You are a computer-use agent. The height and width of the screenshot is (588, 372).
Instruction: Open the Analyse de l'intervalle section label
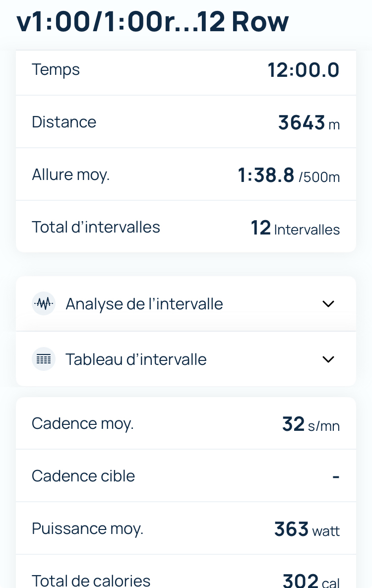tap(144, 303)
